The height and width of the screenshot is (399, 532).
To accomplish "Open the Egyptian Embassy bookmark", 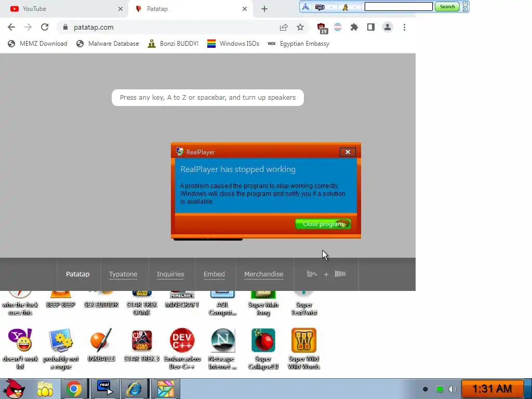I will pyautogui.click(x=299, y=44).
